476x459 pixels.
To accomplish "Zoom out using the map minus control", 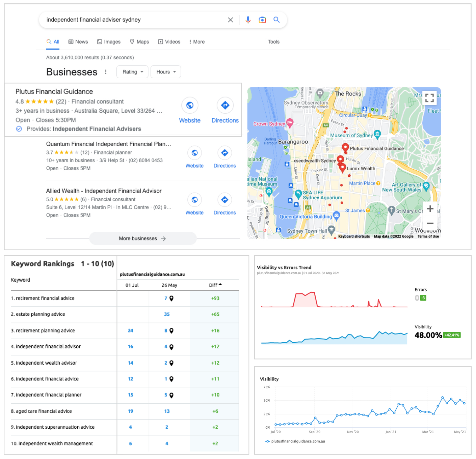I will tap(430, 223).
